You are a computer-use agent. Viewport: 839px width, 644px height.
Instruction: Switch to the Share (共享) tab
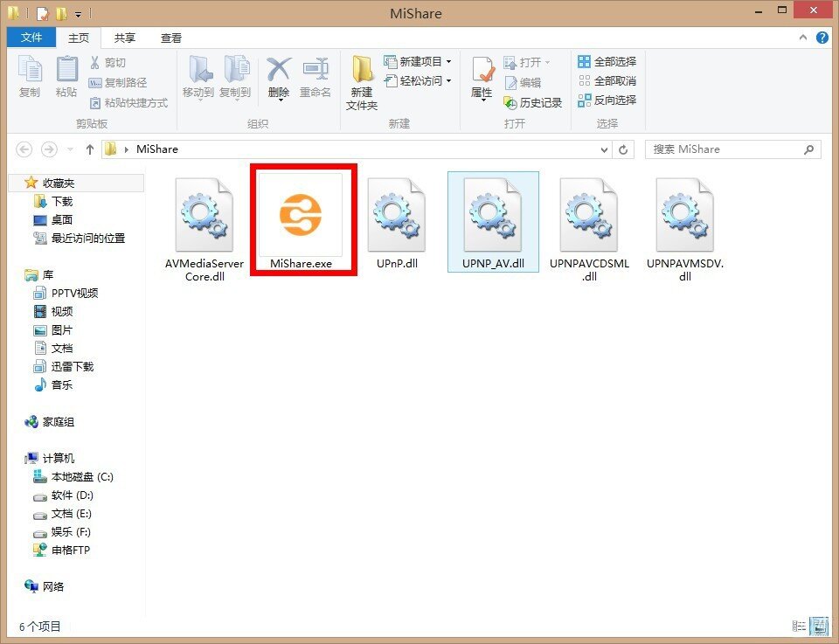click(x=125, y=38)
